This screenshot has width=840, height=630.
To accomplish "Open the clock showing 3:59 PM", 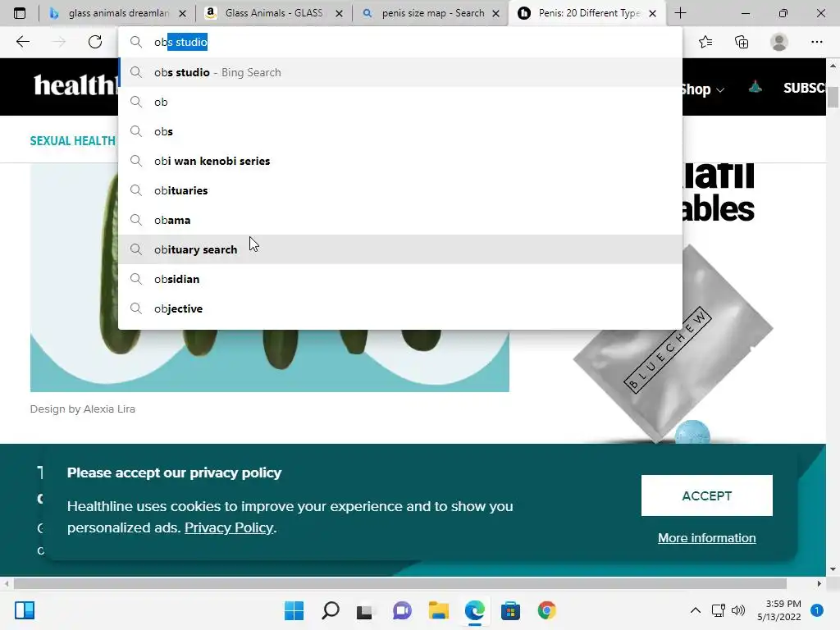I will point(779,610).
